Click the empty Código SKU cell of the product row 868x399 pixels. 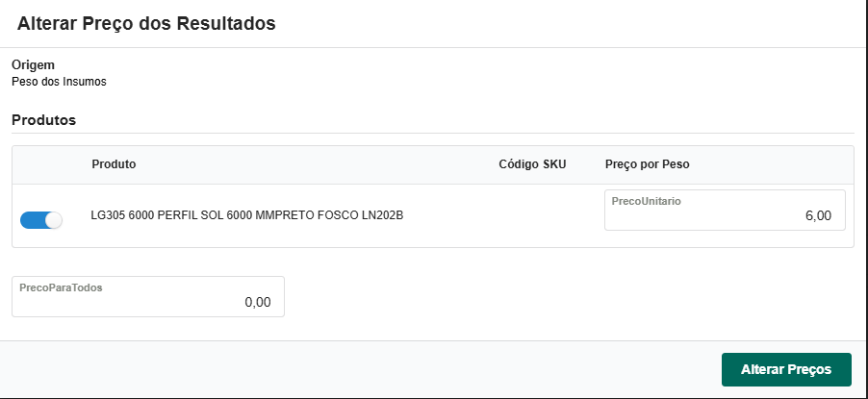click(532, 216)
